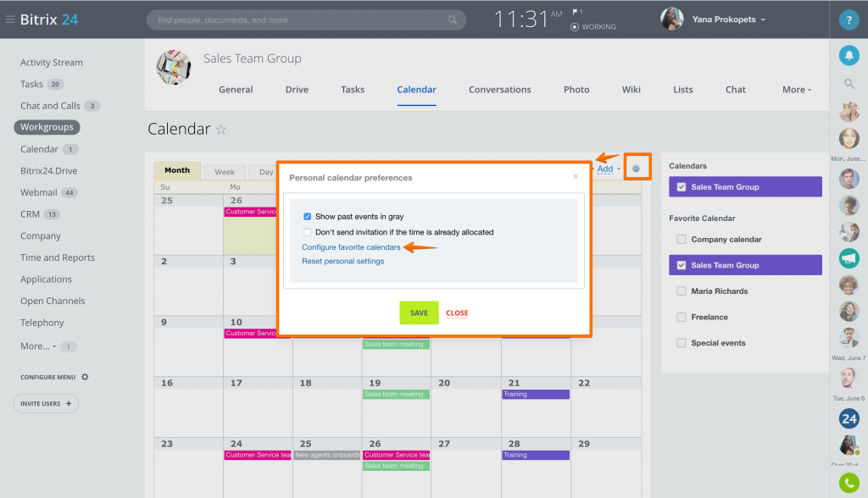Uncheck Sales Team Group favorite calendar
Viewport: 868px width, 498px height.
click(682, 265)
